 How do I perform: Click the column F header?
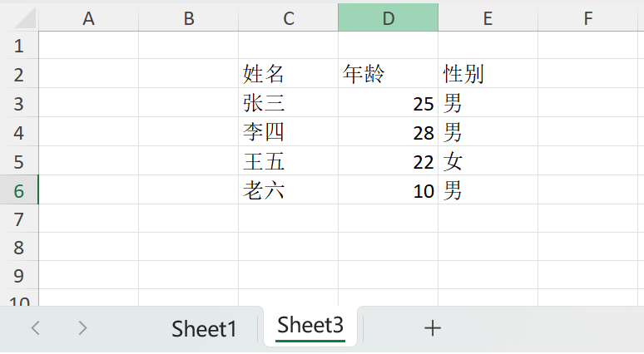point(587,18)
